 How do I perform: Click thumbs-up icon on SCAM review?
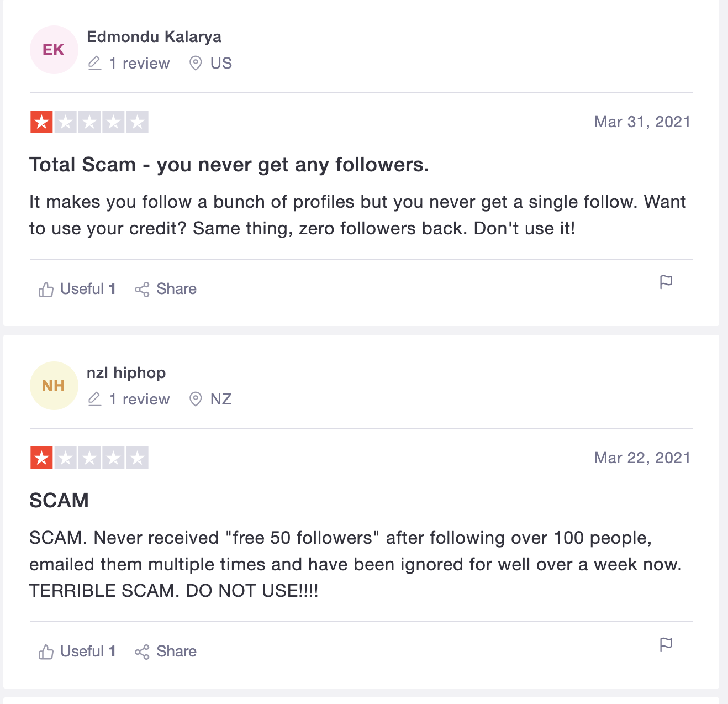[x=46, y=652]
